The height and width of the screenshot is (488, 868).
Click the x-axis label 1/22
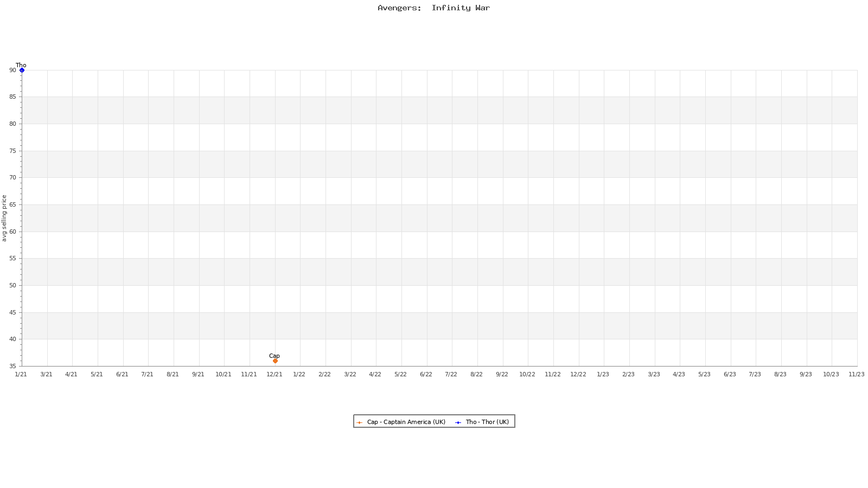coord(299,374)
